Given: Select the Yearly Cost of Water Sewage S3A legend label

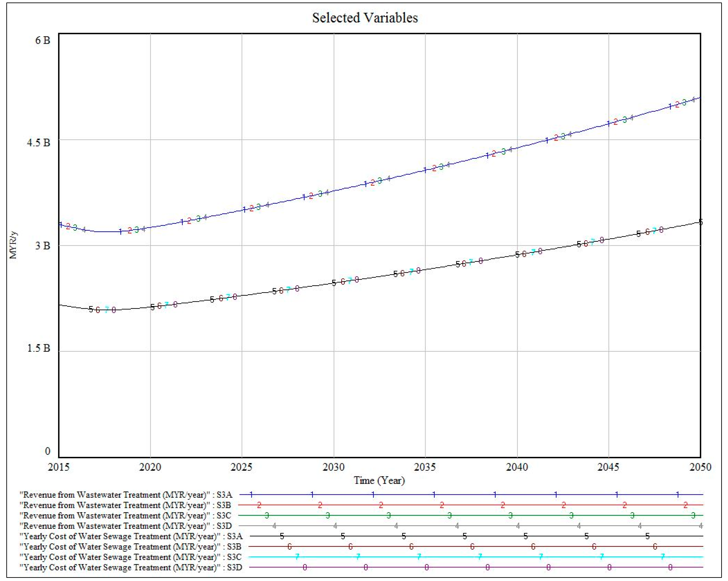Looking at the screenshot, I should (131, 537).
